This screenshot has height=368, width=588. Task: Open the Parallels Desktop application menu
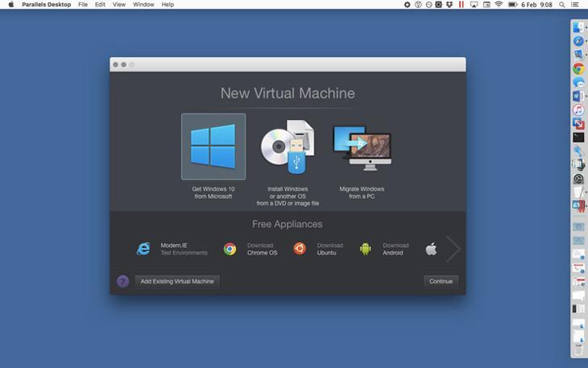47,5
